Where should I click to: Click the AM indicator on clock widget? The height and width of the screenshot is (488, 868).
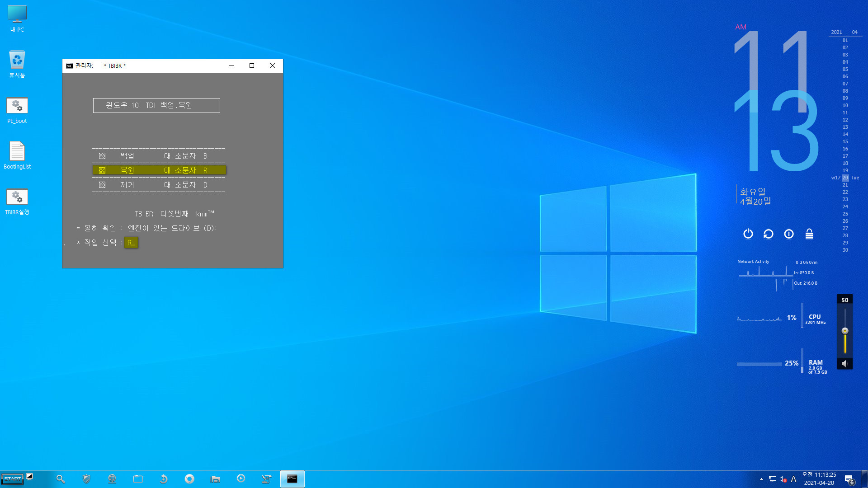741,27
